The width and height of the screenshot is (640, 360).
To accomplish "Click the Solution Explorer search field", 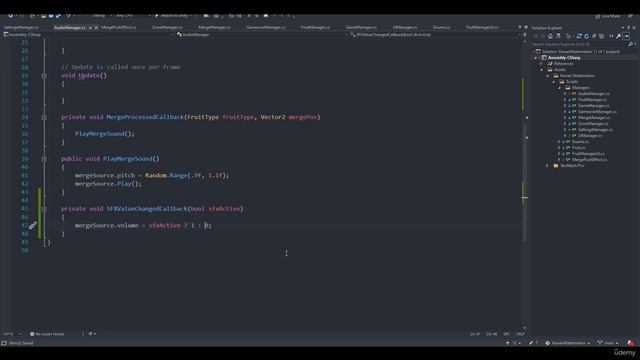I will coord(580,44).
